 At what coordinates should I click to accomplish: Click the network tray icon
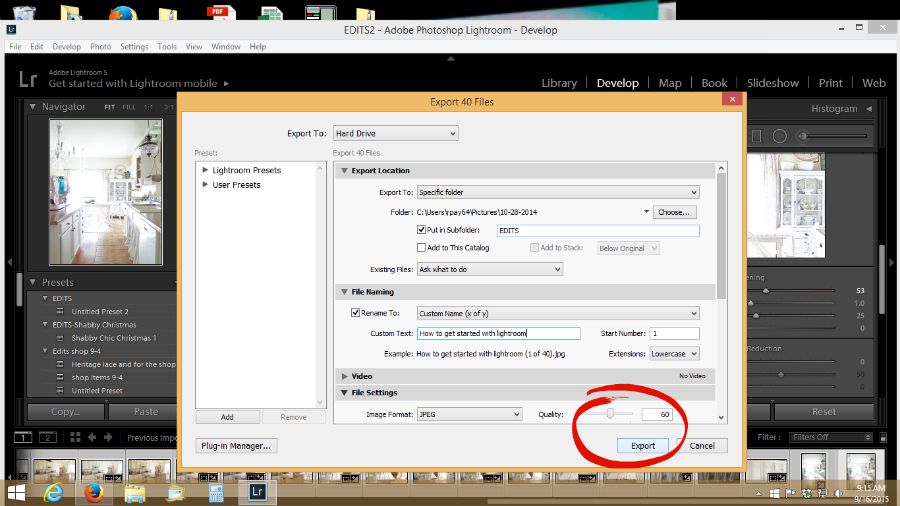click(x=822, y=493)
